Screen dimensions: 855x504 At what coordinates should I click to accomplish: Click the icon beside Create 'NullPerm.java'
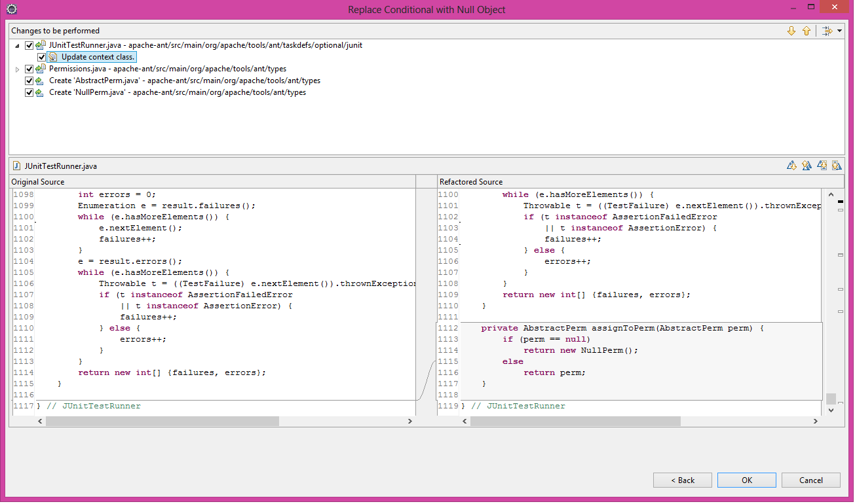coord(41,92)
